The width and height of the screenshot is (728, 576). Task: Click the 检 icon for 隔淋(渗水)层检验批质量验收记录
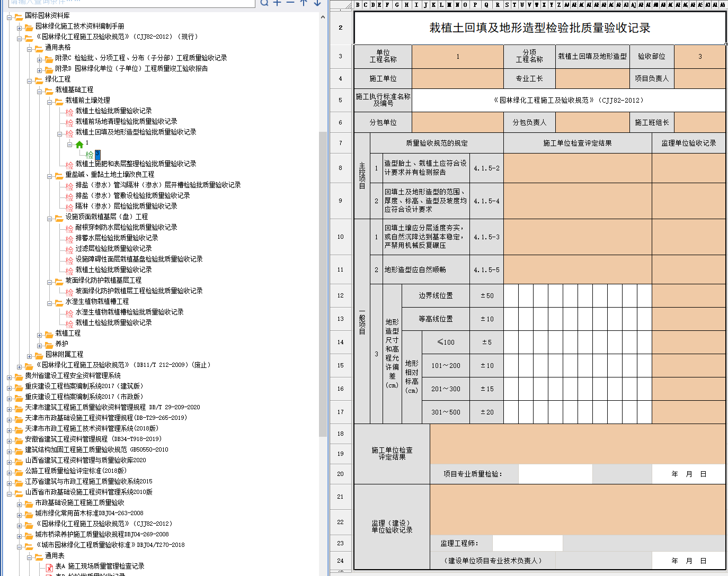point(69,207)
